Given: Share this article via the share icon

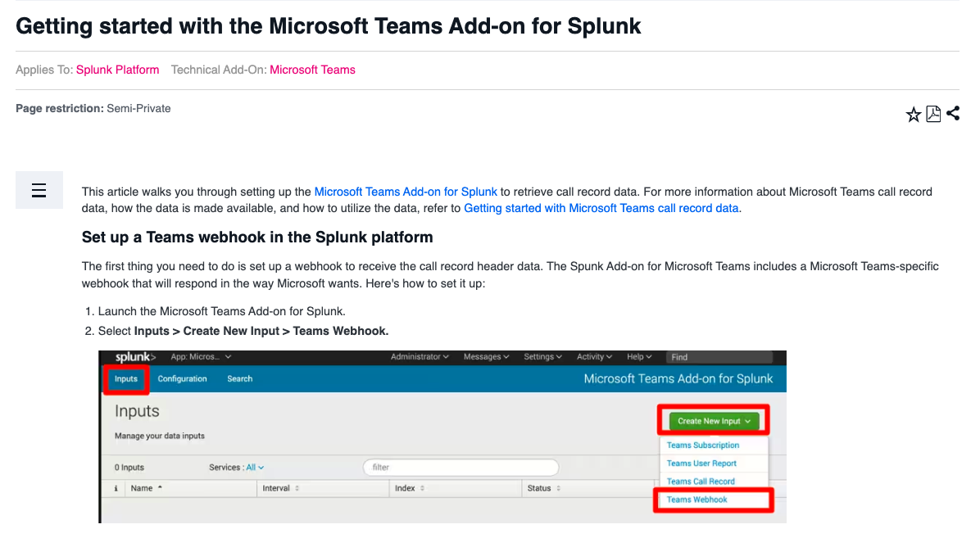Looking at the screenshot, I should point(952,114).
